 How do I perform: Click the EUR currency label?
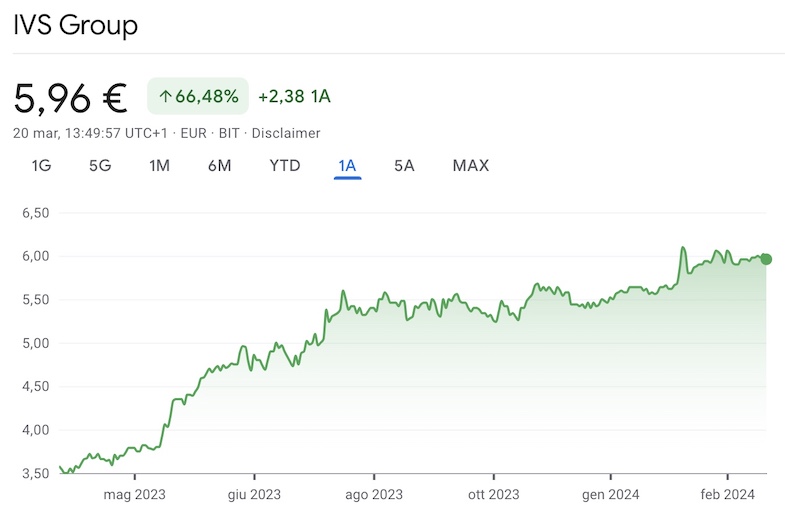click(193, 133)
